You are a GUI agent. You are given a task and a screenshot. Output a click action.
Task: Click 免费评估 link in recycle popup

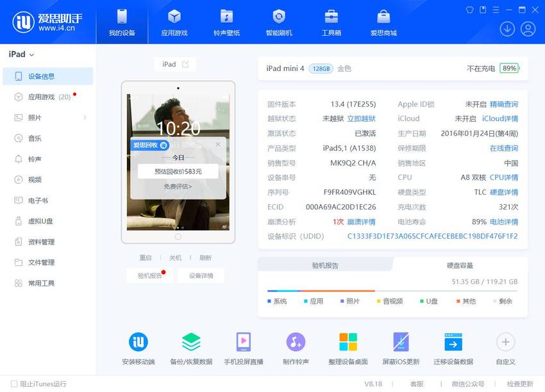coord(178,186)
